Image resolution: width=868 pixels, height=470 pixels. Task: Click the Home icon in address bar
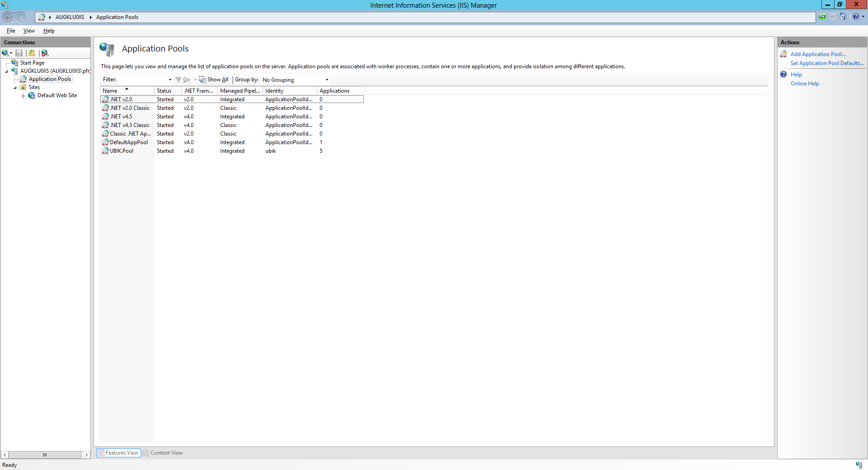[843, 17]
